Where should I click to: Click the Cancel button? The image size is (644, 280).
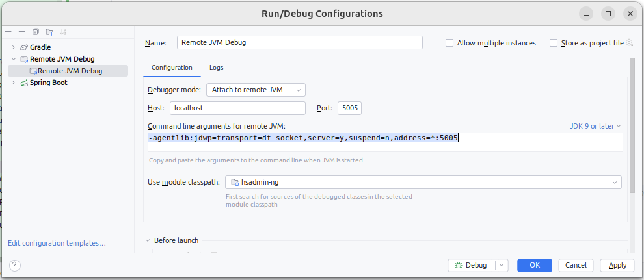tap(576, 265)
